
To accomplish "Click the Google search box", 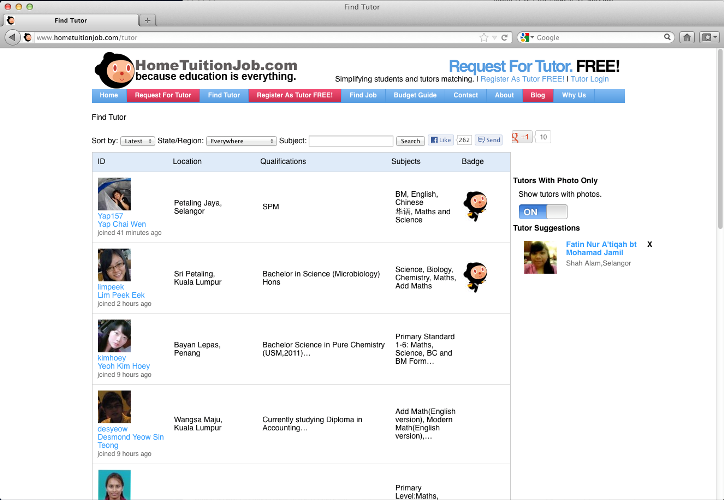I will [x=599, y=37].
